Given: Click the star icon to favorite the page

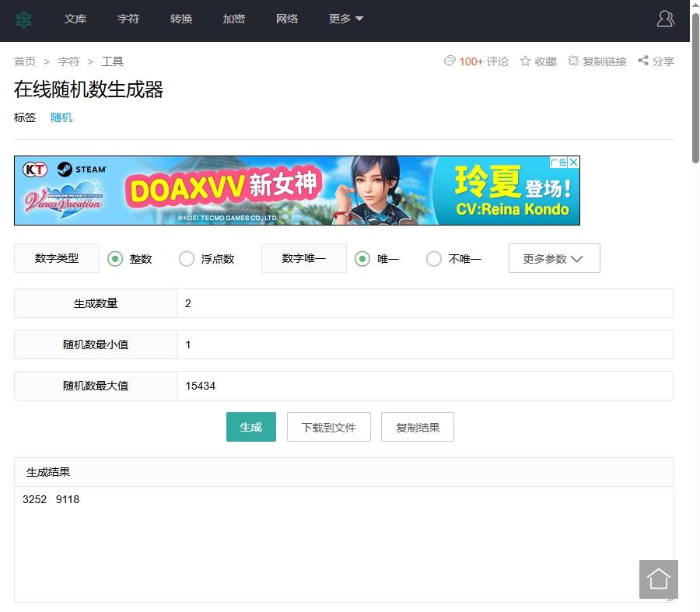Looking at the screenshot, I should pyautogui.click(x=525, y=61).
